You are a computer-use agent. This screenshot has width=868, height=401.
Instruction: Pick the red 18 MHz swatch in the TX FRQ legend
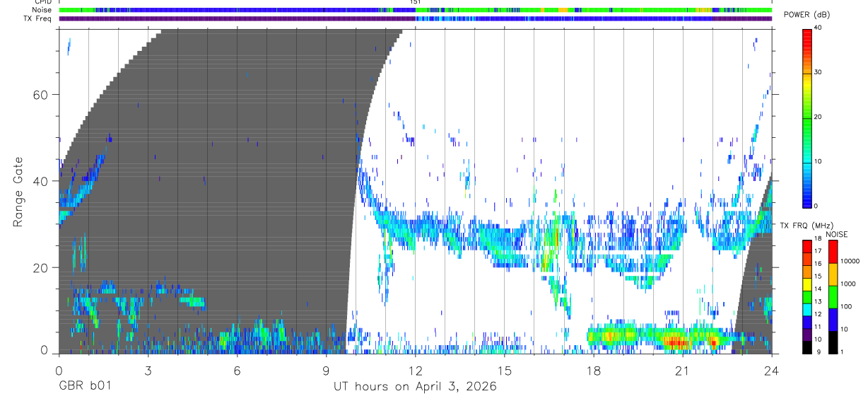[807, 245]
